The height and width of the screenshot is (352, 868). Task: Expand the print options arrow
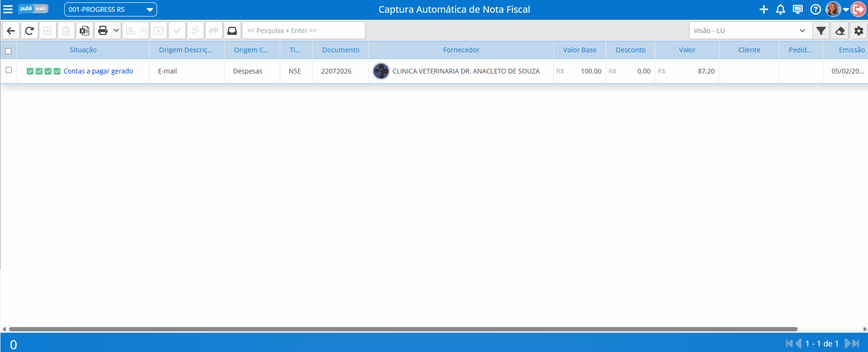pos(117,31)
